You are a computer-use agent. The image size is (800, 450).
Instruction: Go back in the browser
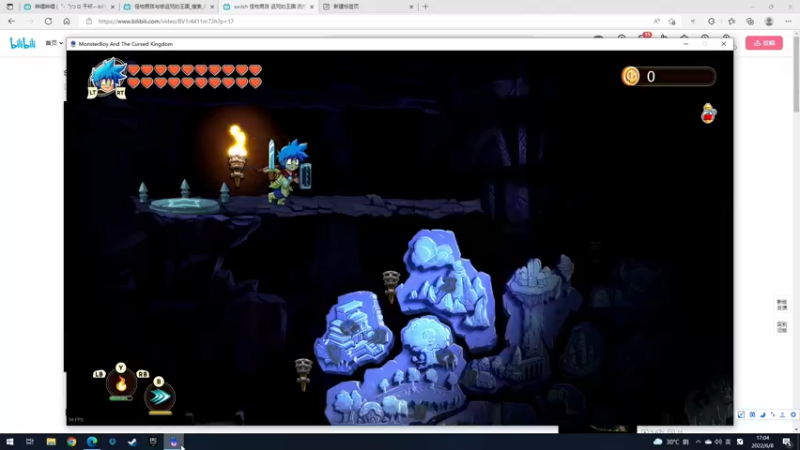(11, 21)
